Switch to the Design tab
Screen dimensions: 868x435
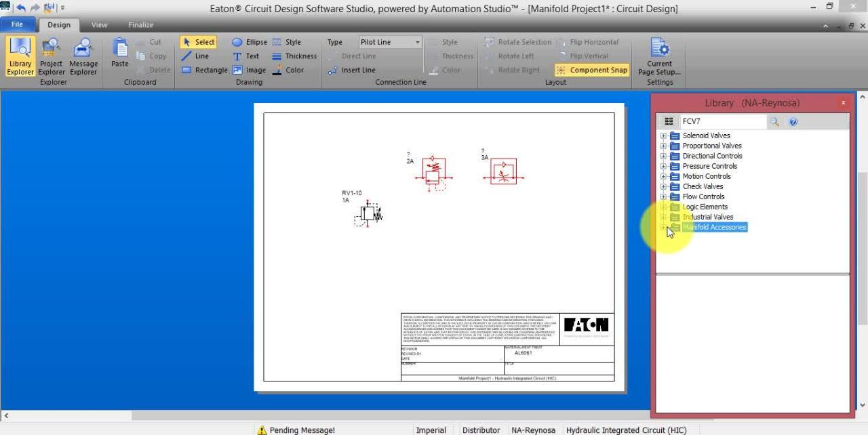(59, 25)
